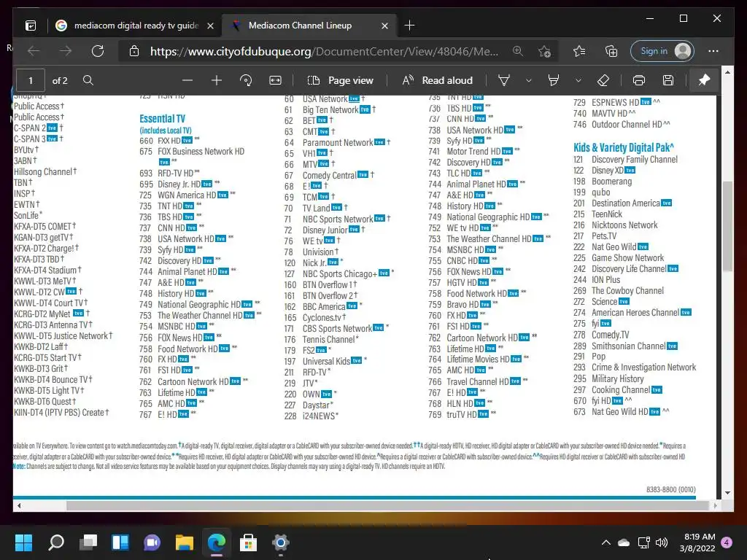Open taskbar Search
Screen dimensions: 747x560
point(55,542)
